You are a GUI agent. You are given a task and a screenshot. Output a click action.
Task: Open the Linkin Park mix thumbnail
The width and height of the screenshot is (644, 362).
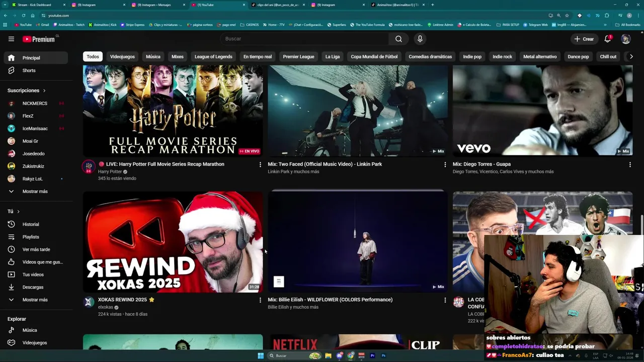pos(358,111)
